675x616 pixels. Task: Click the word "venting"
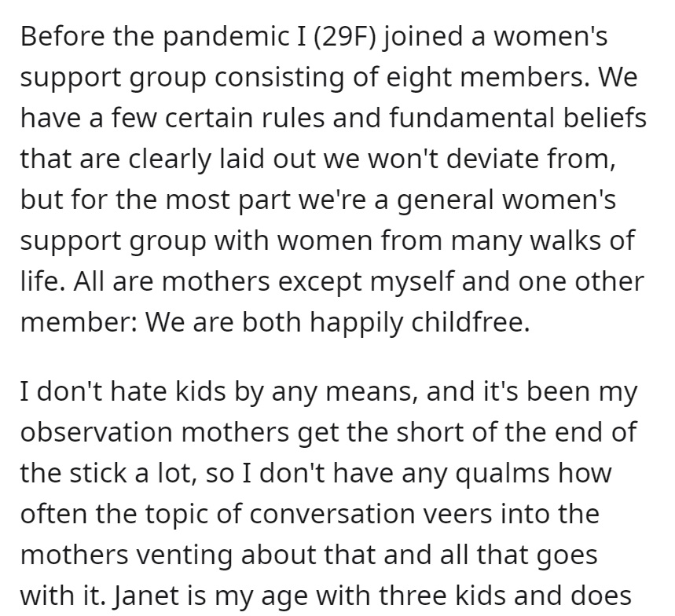pyautogui.click(x=184, y=555)
